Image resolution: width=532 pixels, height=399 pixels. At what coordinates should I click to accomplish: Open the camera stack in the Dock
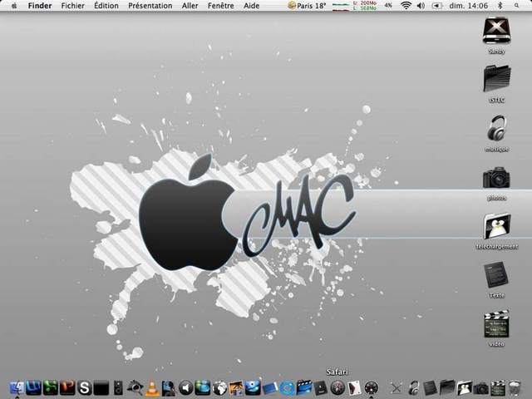[x=480, y=388]
